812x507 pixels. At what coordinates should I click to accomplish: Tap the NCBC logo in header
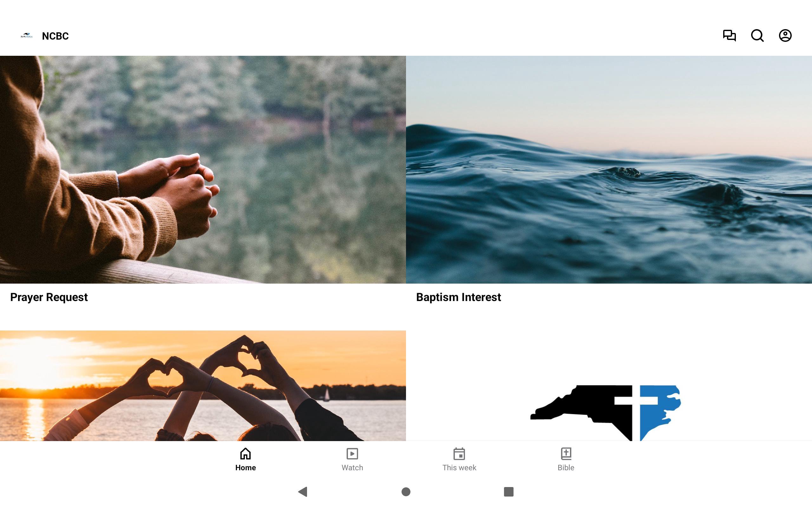click(x=27, y=35)
